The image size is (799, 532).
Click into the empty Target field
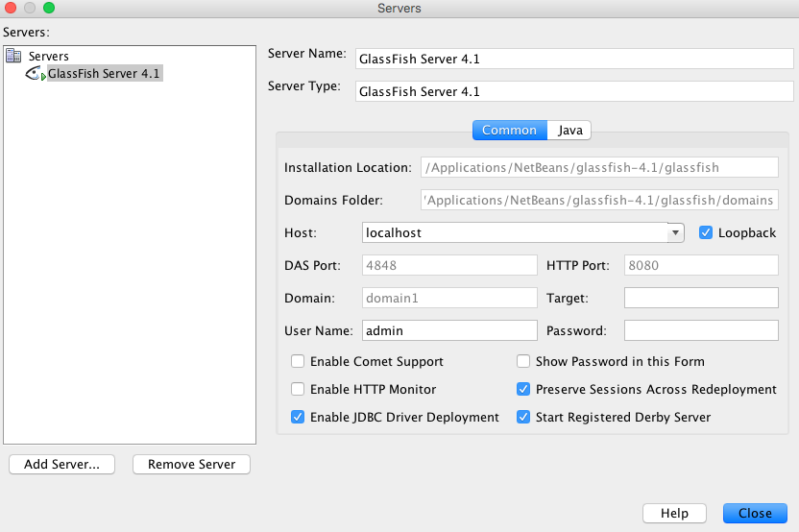701,298
